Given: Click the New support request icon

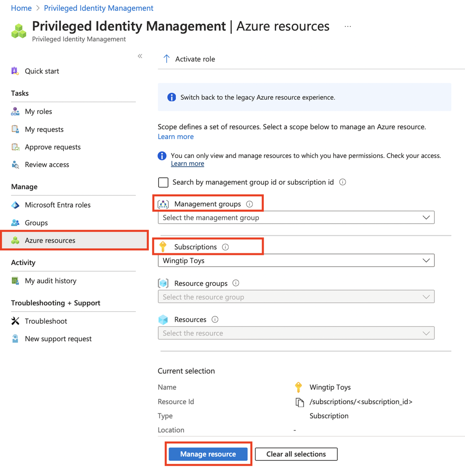Looking at the screenshot, I should 15,339.
